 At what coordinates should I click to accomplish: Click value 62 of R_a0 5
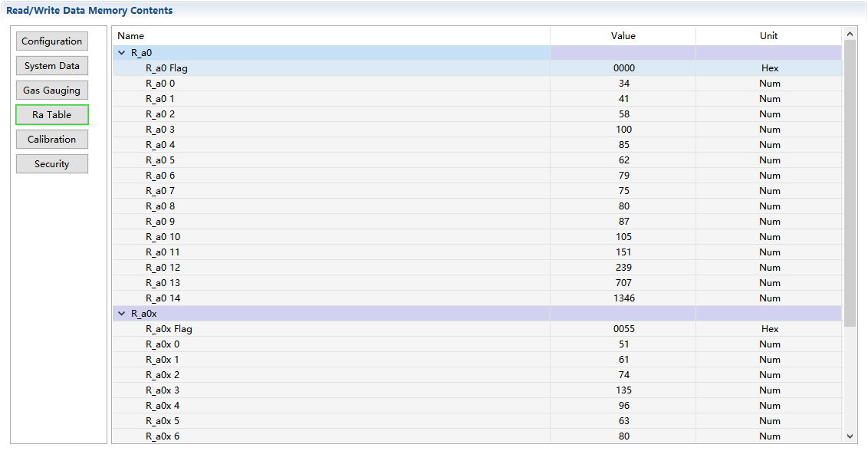(x=624, y=160)
